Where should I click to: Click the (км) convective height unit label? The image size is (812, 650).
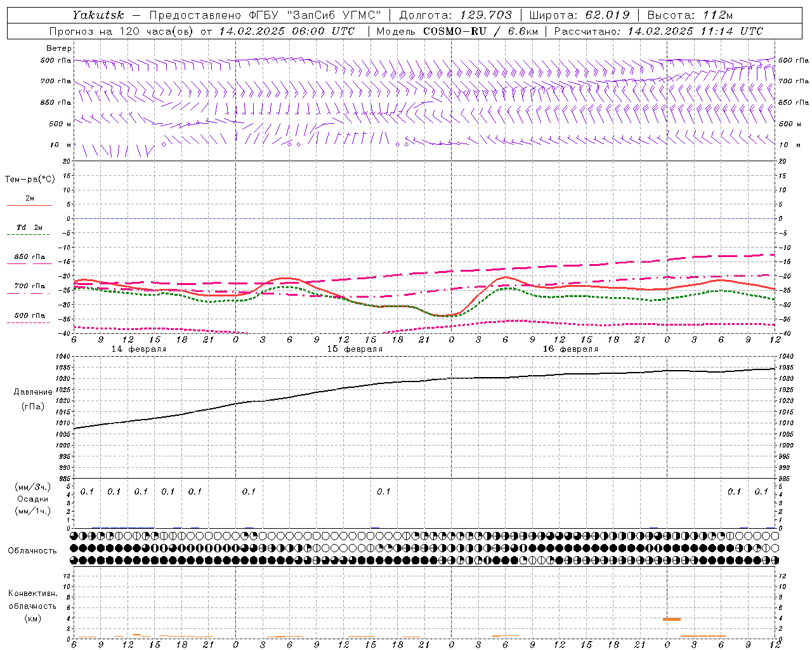click(33, 618)
